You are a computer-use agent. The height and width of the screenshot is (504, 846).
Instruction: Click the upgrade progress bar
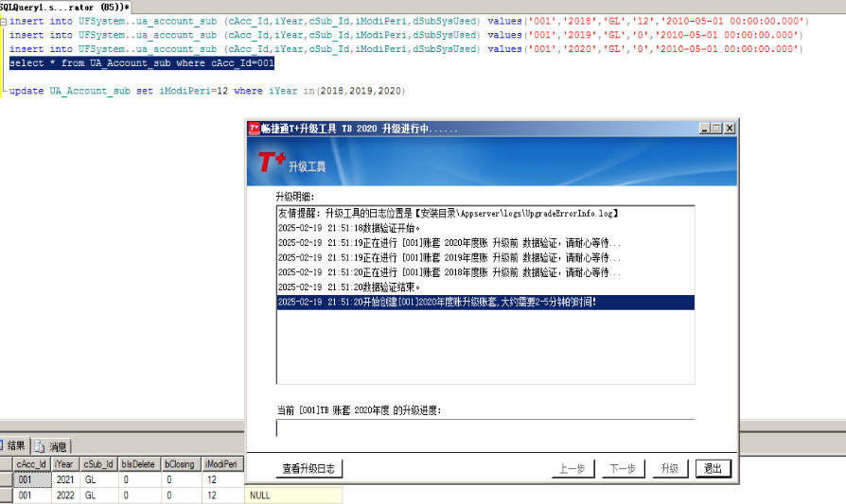point(485,428)
